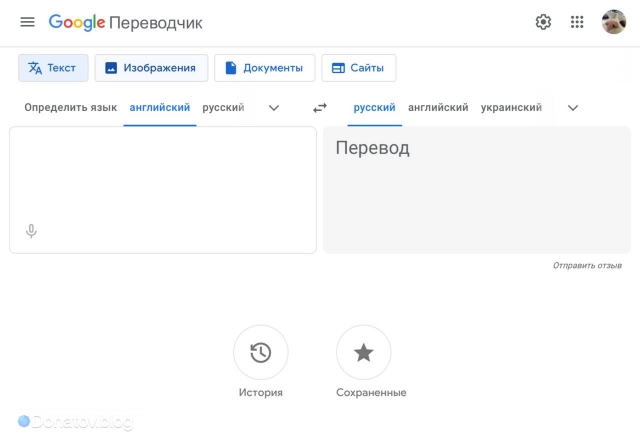This screenshot has height=448, width=640.
Task: Expand the target languages list
Action: pos(573,108)
